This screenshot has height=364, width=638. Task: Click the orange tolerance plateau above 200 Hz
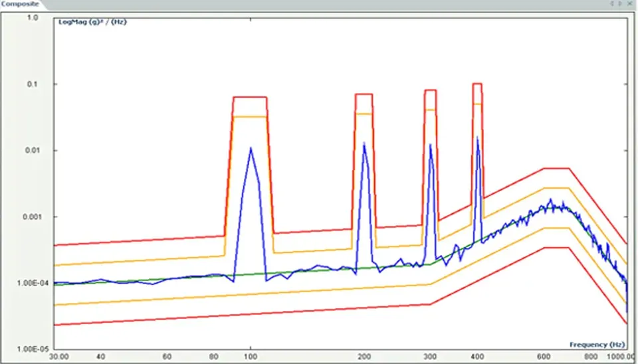[364, 114]
